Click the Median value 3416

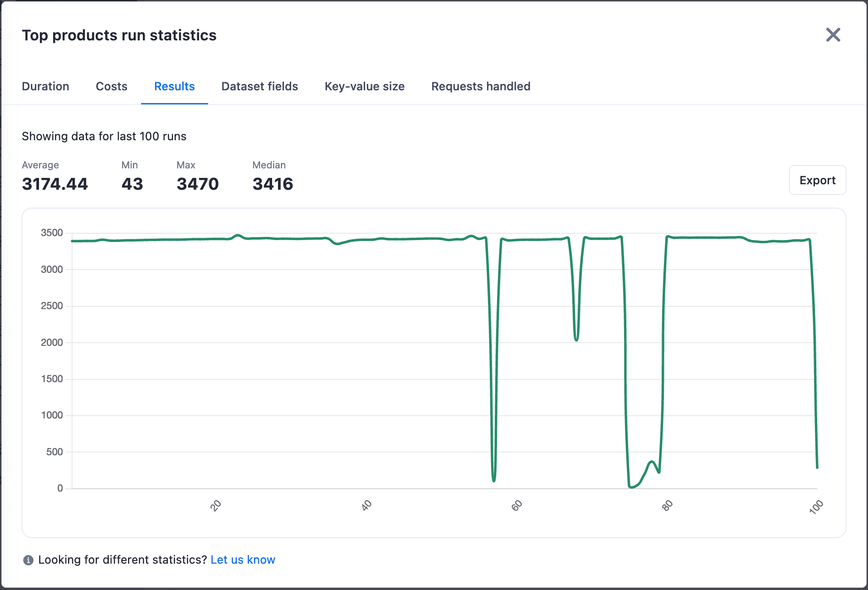click(x=273, y=184)
